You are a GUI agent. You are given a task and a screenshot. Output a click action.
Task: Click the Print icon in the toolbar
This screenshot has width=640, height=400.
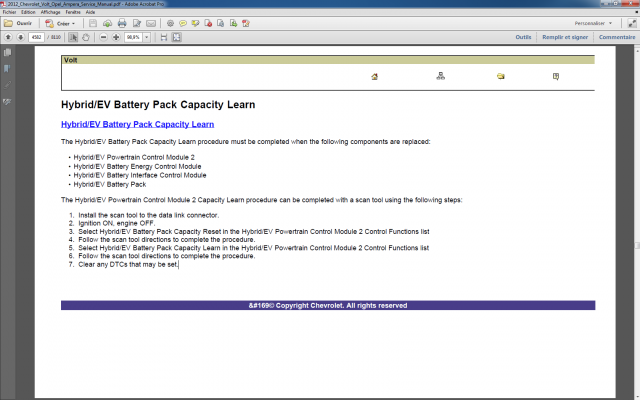pyautogui.click(x=121, y=22)
